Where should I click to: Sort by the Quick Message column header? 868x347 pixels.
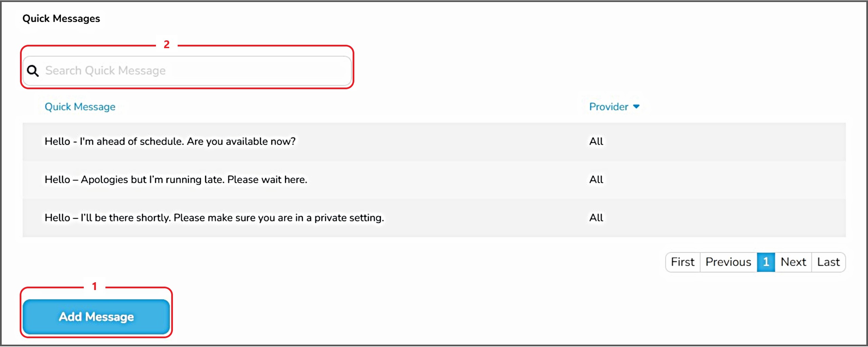point(80,107)
